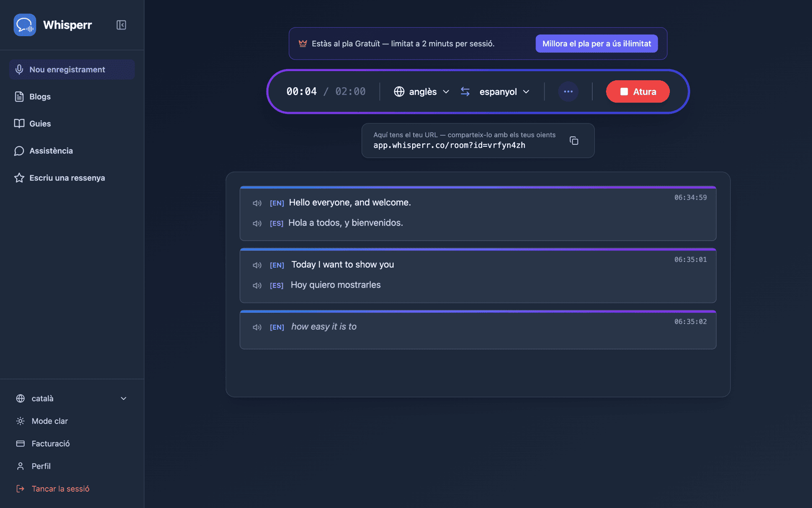
Task: Open the anglès source language dropdown
Action: (422, 91)
